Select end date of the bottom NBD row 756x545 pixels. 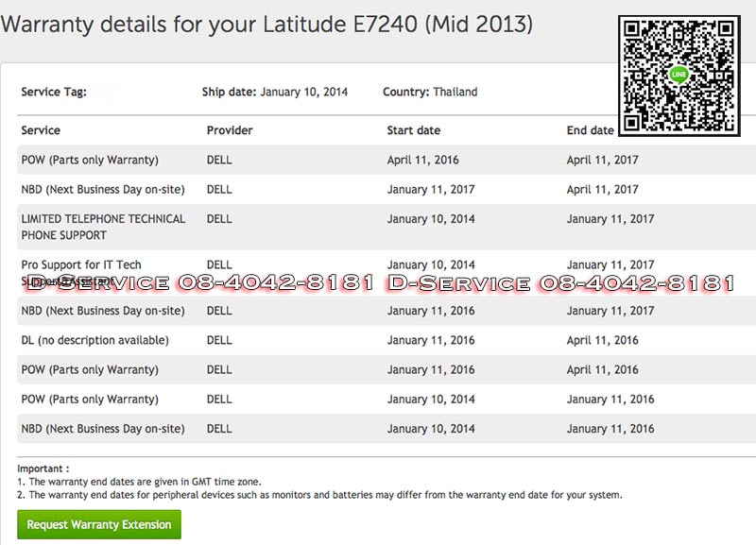610,429
